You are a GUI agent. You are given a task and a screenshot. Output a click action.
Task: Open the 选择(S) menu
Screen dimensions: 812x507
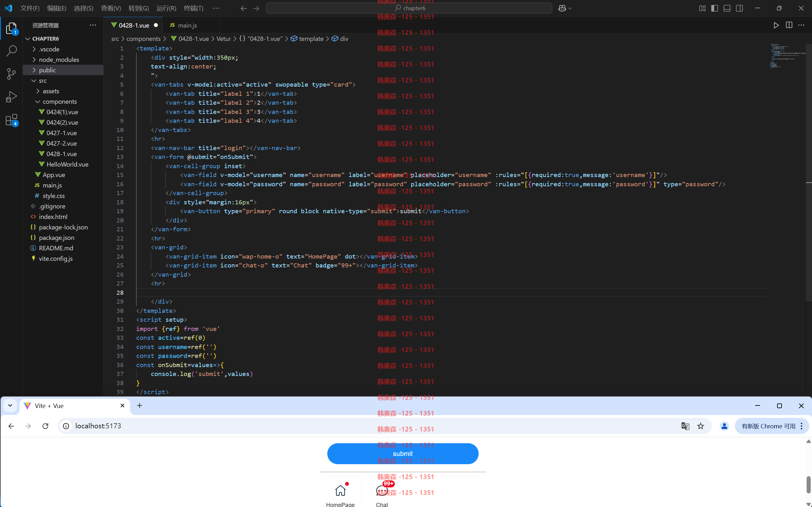coord(83,8)
